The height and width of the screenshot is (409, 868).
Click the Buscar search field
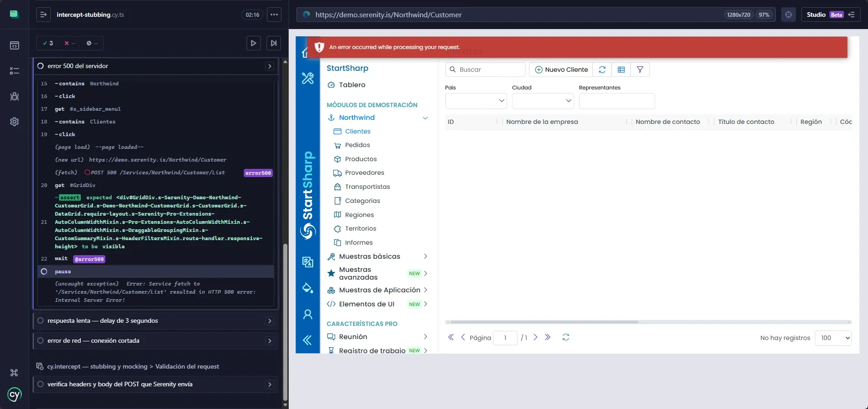pos(485,69)
